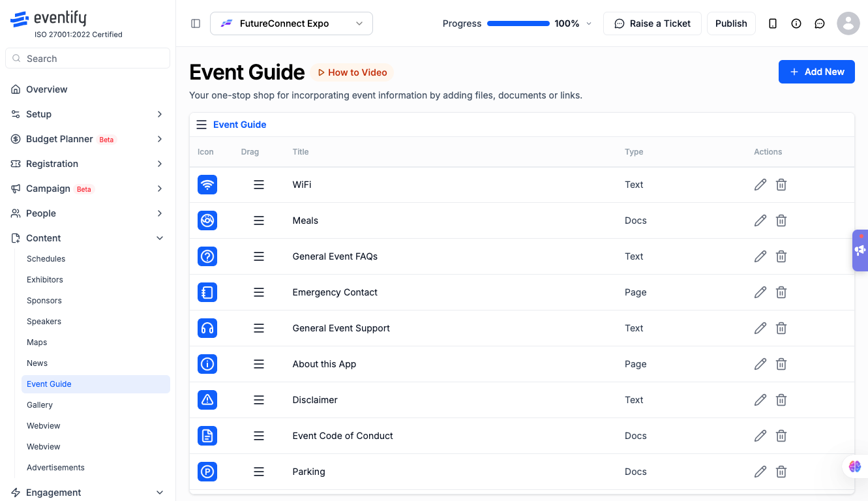
Task: Edit the General Event FAQs entry
Action: (x=760, y=256)
